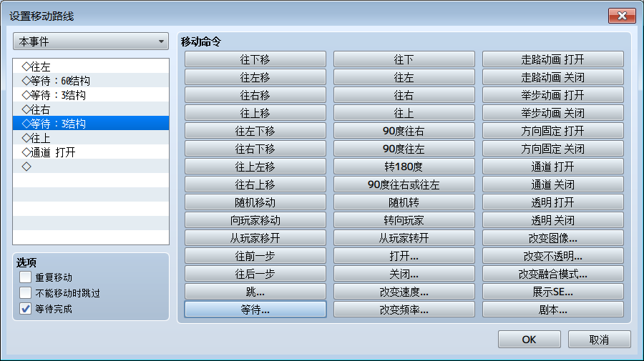The width and height of the screenshot is (644, 361).
Task: Add the 转180度 turn command
Action: (x=404, y=167)
